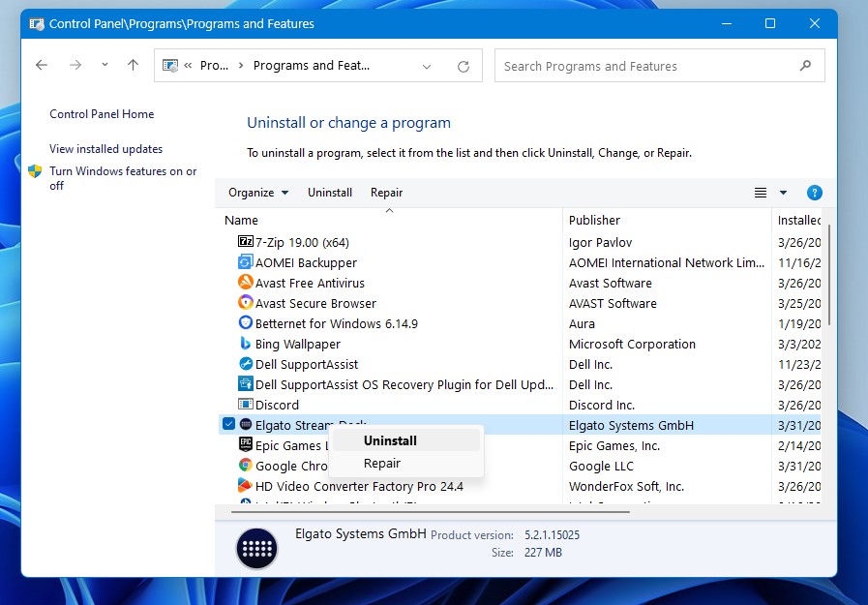Screen dimensions: 868x605
Task: Open the view options dropdown arrow
Action: tap(783, 193)
